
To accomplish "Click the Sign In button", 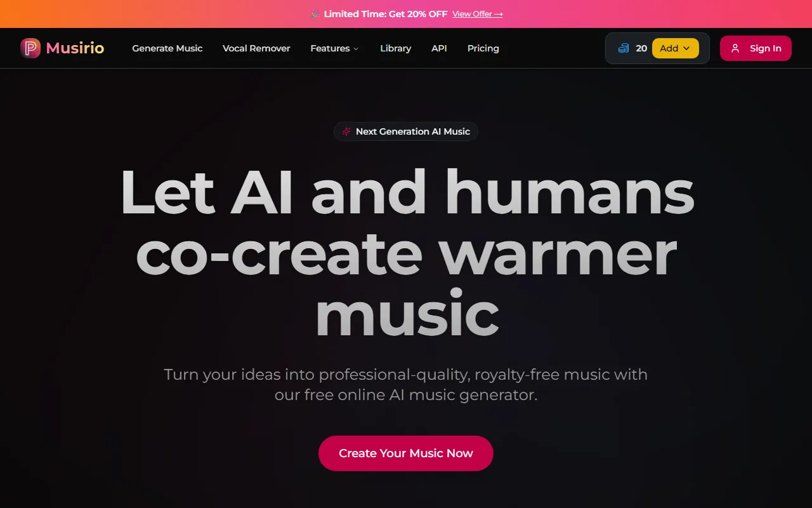I will tap(756, 48).
